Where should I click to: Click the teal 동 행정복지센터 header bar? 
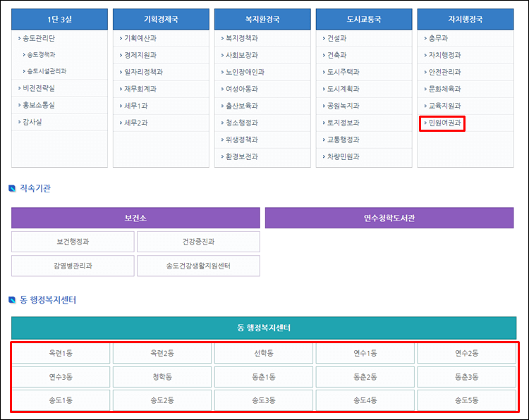[x=264, y=328]
